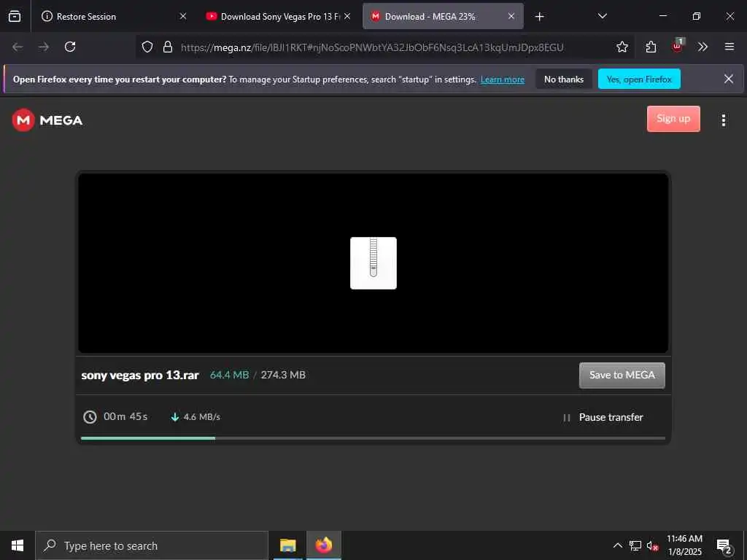Image resolution: width=747 pixels, height=560 pixels.
Task: Open Firefox application hamburger menu
Action: (729, 47)
